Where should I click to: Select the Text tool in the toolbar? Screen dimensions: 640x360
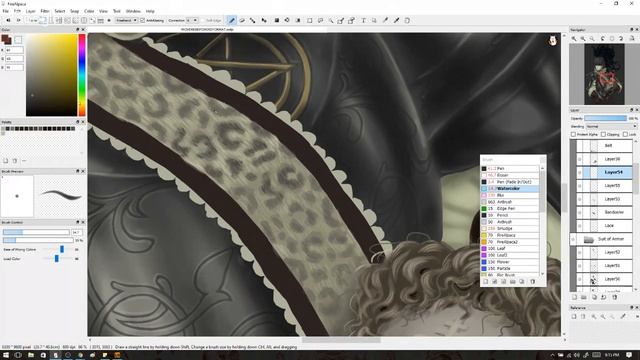[363, 20]
